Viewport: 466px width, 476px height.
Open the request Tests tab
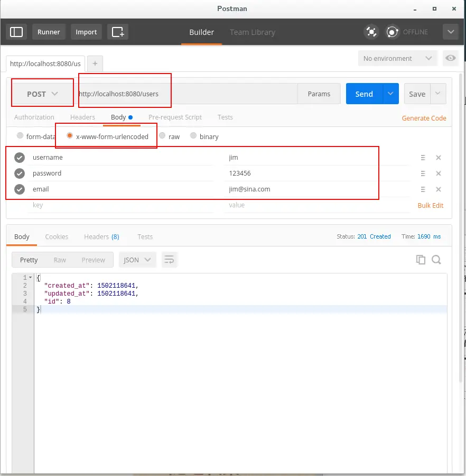point(225,117)
